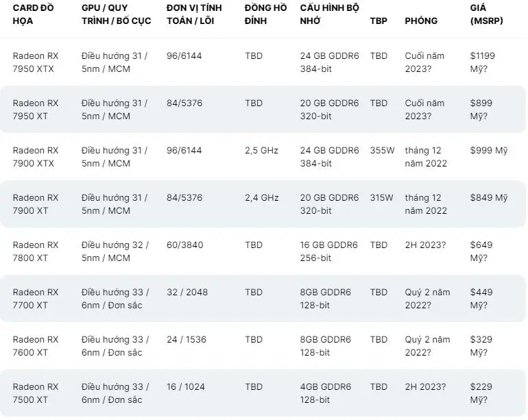Click the 355W TBP value

382,151
